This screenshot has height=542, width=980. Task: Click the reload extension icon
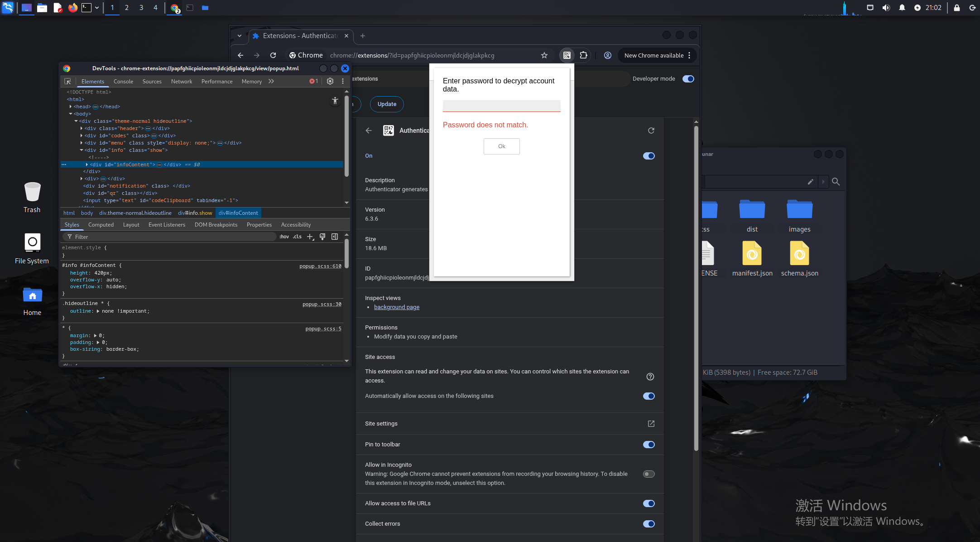click(651, 131)
